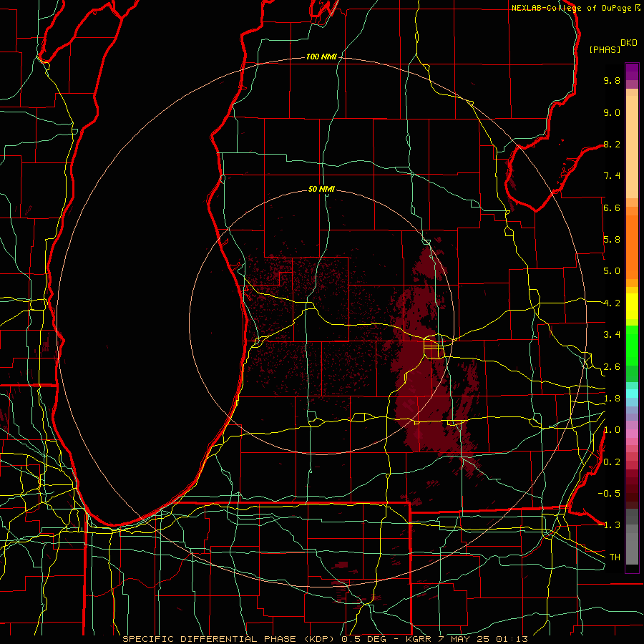Click the -0.5 value on the color scale
Image resolution: width=644 pixels, height=644 pixels.
pos(609,494)
